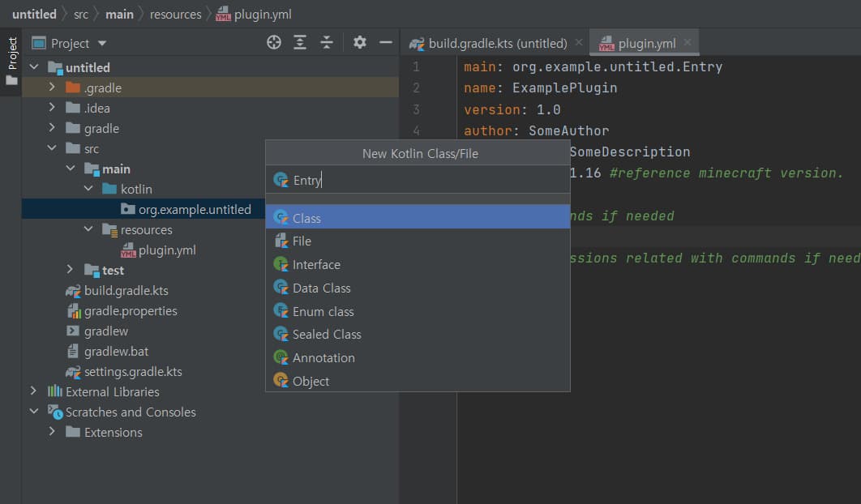
Task: Open the Project view dropdown
Action: click(102, 44)
